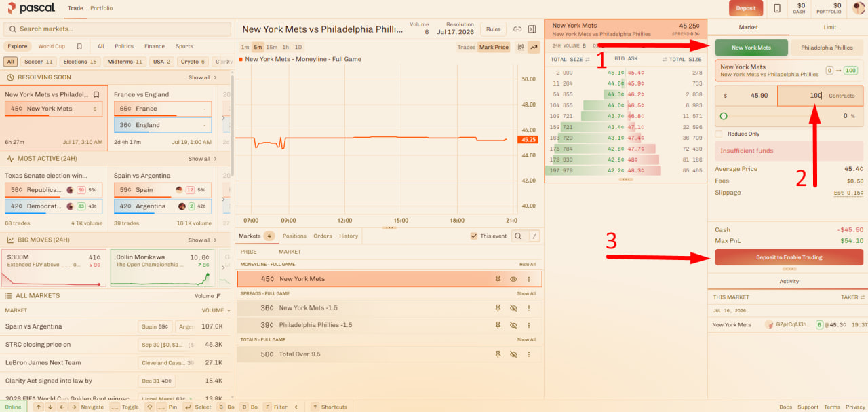868x412 pixels.
Task: Expand Show all in Resolving Soon section
Action: pyautogui.click(x=203, y=77)
